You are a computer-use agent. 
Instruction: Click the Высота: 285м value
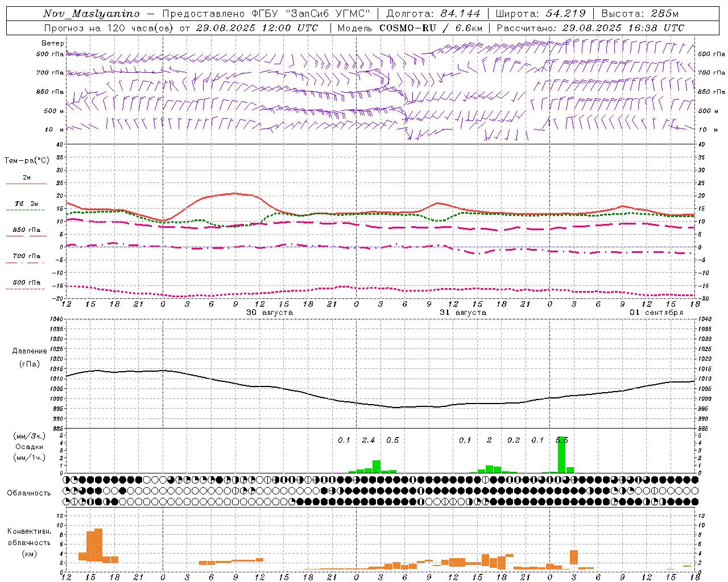click(640, 14)
